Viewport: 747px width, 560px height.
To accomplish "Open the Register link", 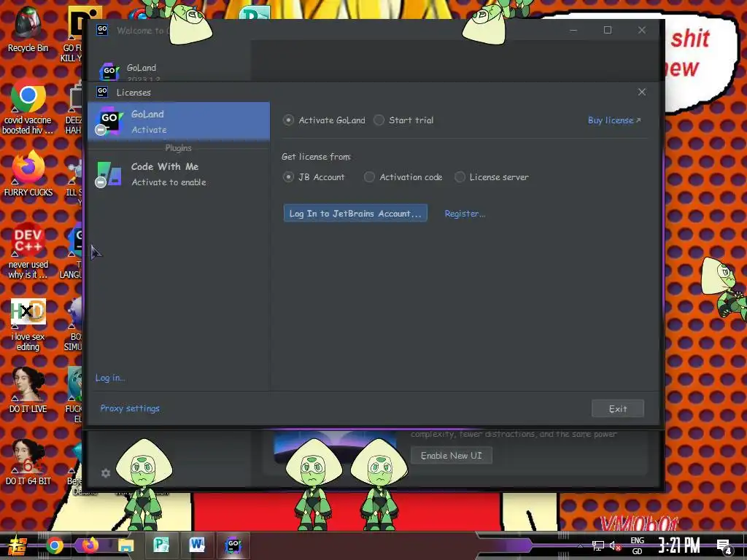I will (465, 214).
